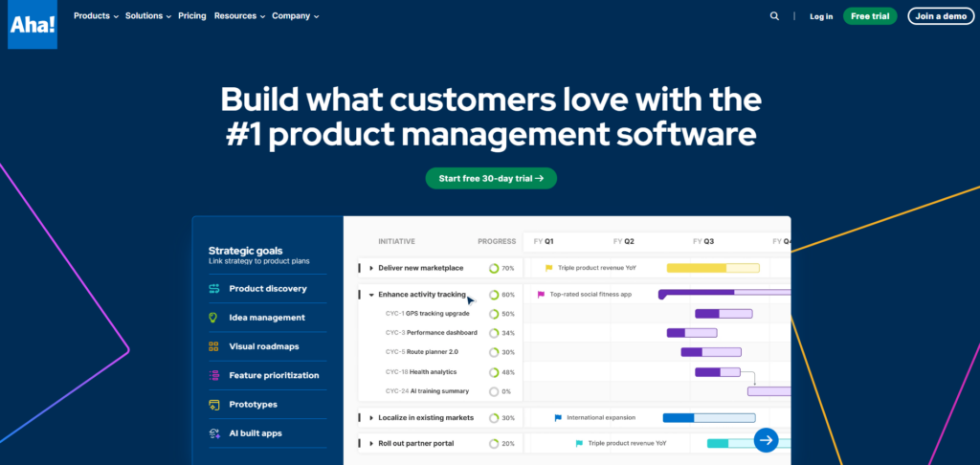Open the Resources dropdown menu

[x=239, y=15]
